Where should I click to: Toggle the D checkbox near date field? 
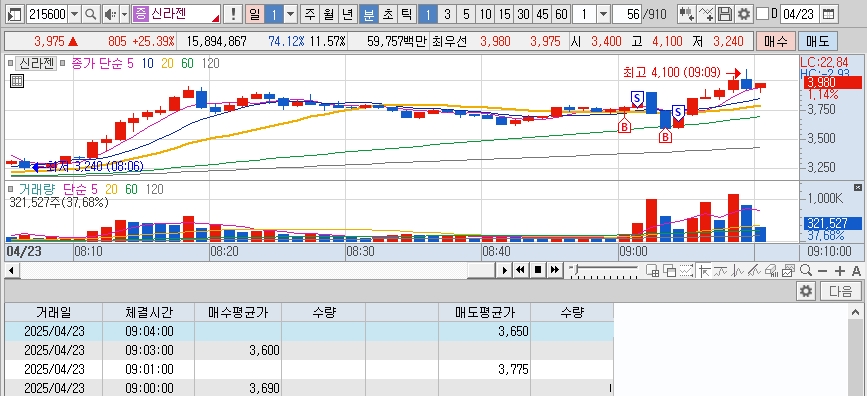click(762, 14)
